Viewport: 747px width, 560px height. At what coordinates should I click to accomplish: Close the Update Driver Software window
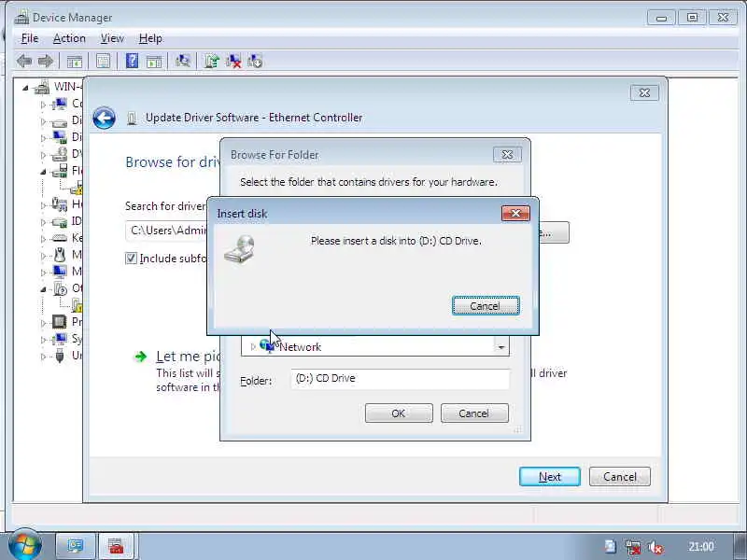tap(644, 92)
